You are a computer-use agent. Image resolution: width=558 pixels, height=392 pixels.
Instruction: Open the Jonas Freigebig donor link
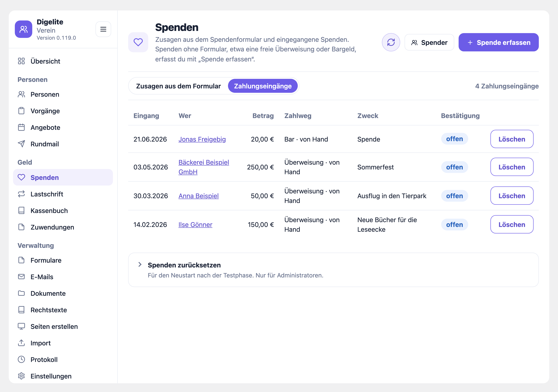202,139
